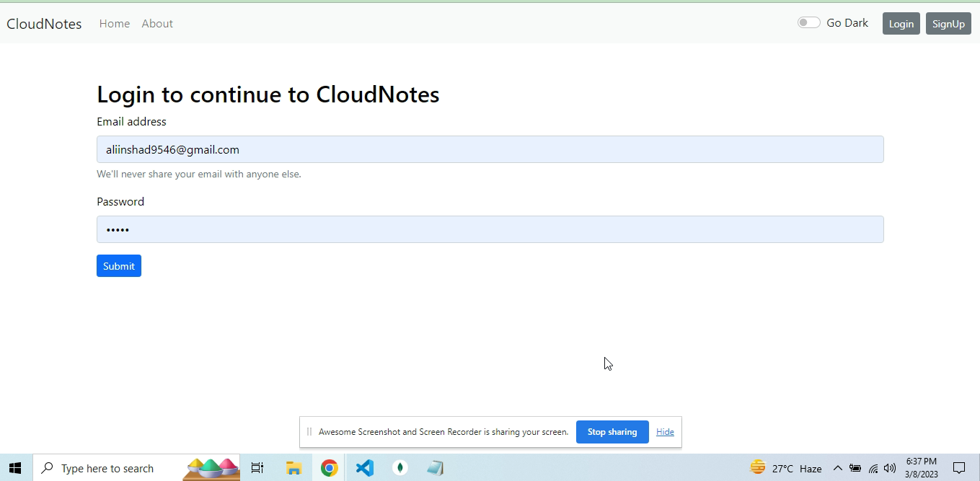The image size is (980, 481).
Task: Click the 'Go Dark' label text
Action: [x=847, y=23]
